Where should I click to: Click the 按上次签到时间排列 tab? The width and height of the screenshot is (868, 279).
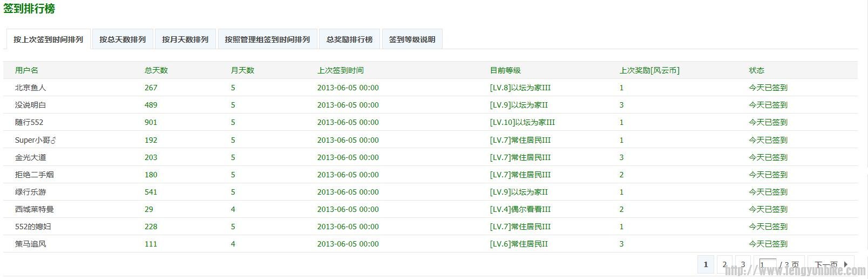click(48, 39)
